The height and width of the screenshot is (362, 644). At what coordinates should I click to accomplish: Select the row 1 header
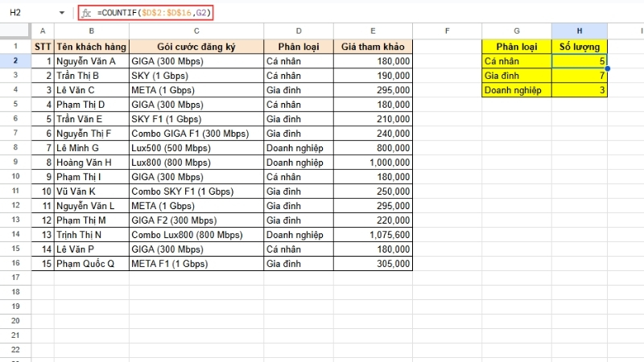[x=15, y=46]
